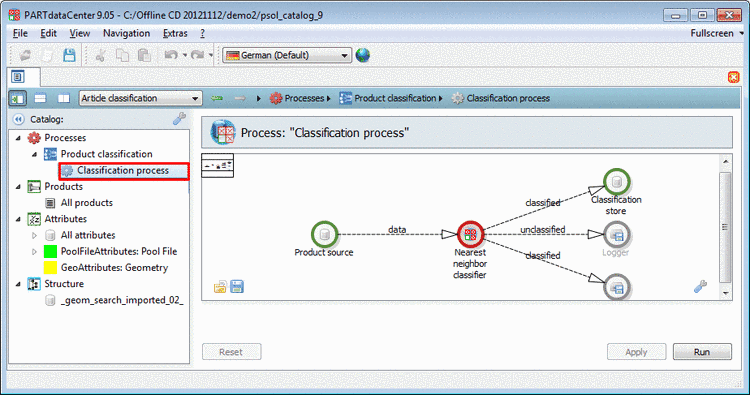Image resolution: width=750 pixels, height=395 pixels.
Task: Click the diagram scrollbar down arrow
Action: pyautogui.click(x=726, y=293)
